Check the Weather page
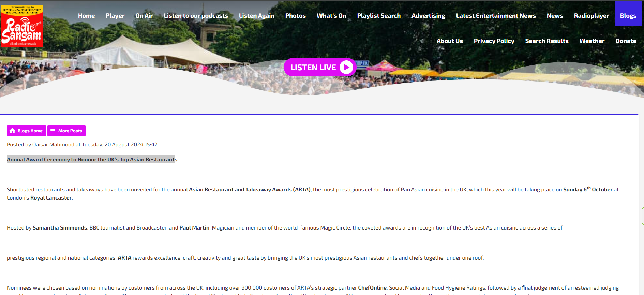The image size is (644, 295). point(592,41)
